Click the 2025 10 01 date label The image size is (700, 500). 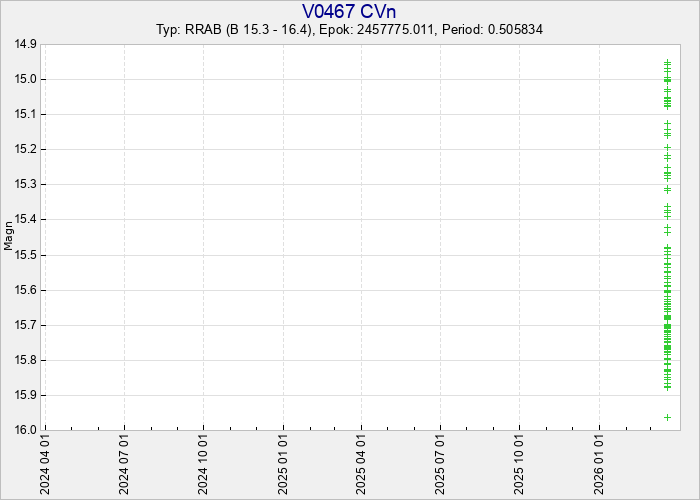519,463
